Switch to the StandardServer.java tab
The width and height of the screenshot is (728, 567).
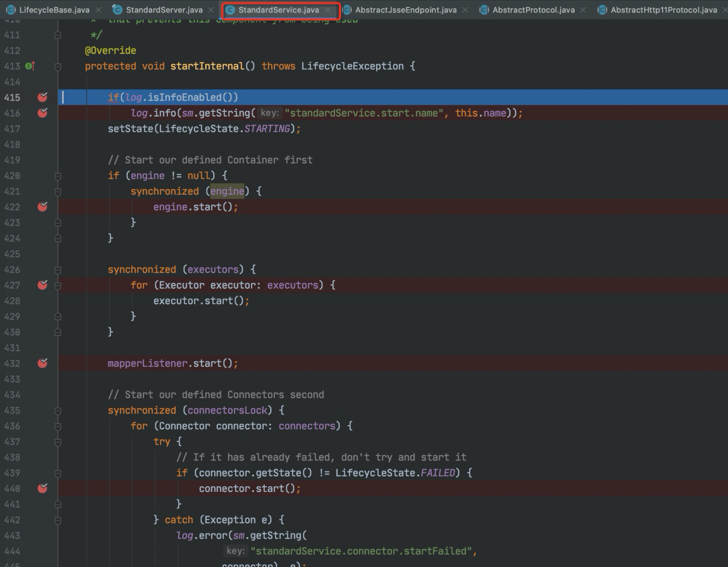tap(164, 9)
